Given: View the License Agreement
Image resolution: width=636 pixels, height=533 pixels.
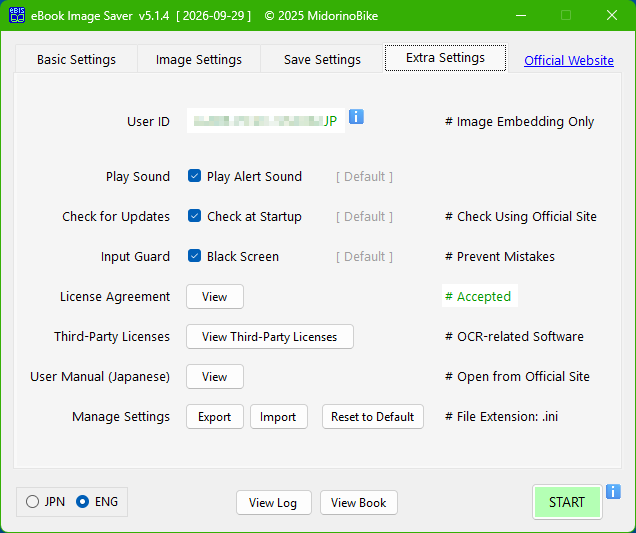Looking at the screenshot, I should [215, 297].
